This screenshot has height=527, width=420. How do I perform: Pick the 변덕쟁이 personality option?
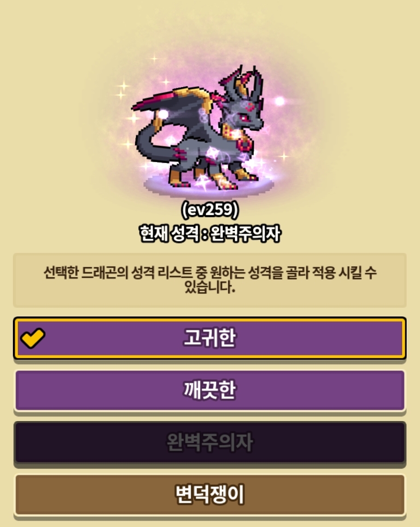point(210,494)
